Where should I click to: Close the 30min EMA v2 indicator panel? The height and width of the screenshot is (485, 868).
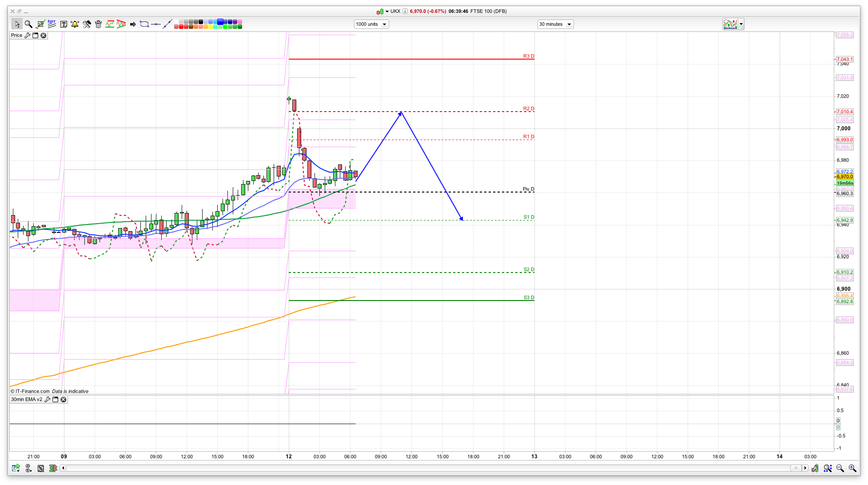(x=64, y=399)
